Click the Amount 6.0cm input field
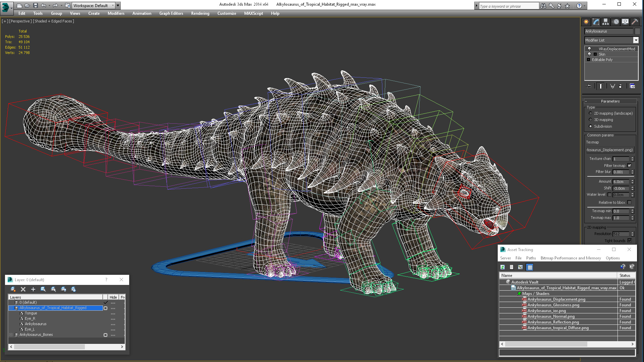This screenshot has height=362, width=644. pyautogui.click(x=621, y=182)
